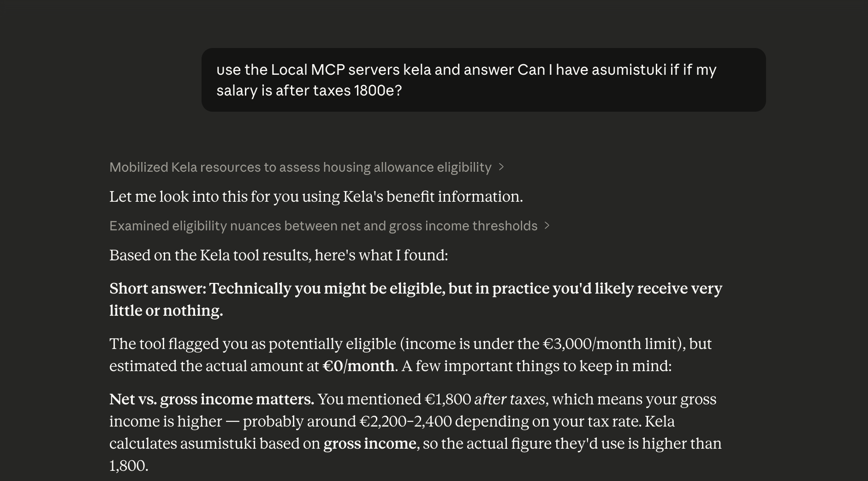Click the bold "little or nothing." text
Image resolution: width=868 pixels, height=481 pixels.
click(x=166, y=311)
